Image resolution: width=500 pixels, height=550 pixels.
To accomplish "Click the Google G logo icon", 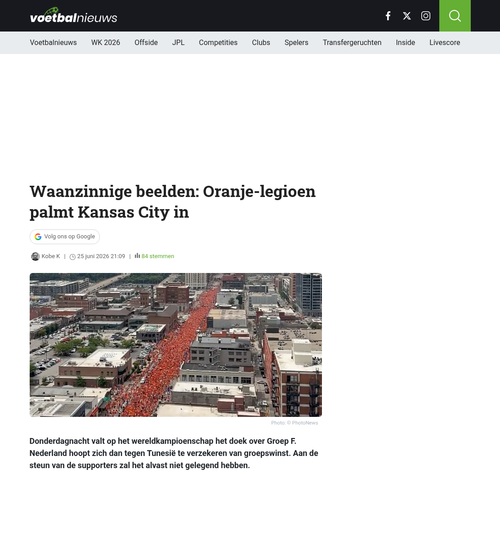I will click(38, 237).
